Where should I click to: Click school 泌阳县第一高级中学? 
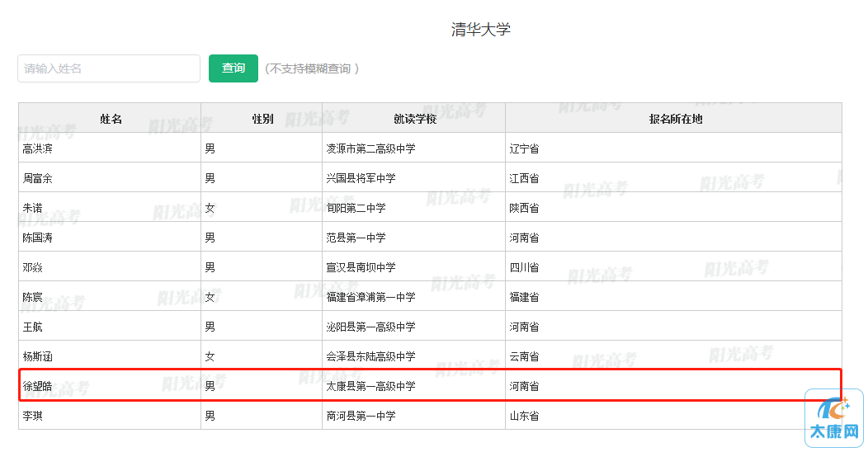click(371, 327)
